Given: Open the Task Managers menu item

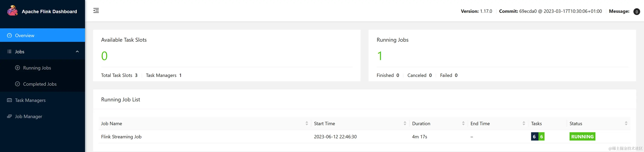Looking at the screenshot, I should click(43, 100).
